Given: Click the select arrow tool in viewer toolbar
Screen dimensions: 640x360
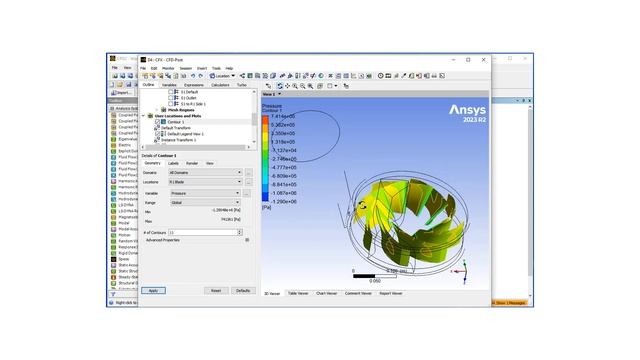Looking at the screenshot, I should (269, 86).
